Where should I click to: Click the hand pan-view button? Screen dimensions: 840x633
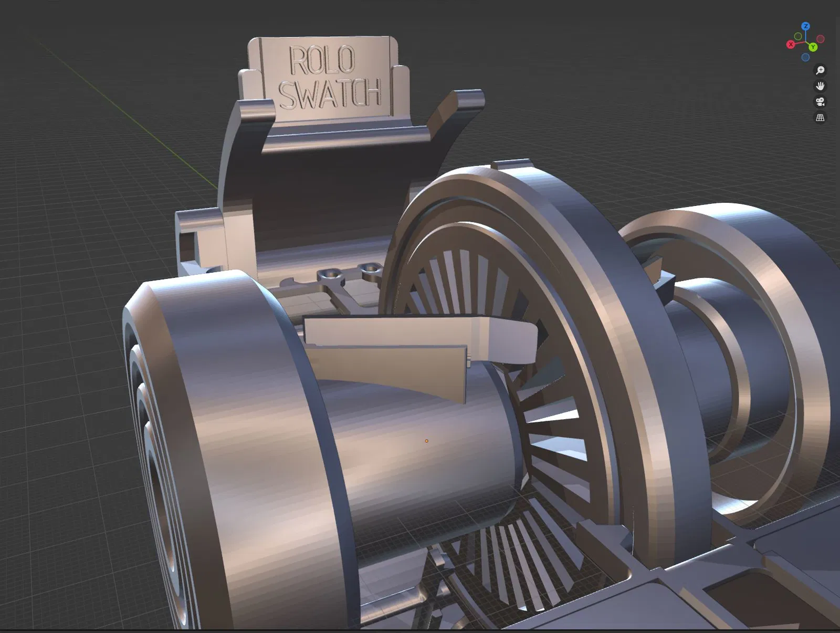pyautogui.click(x=820, y=86)
